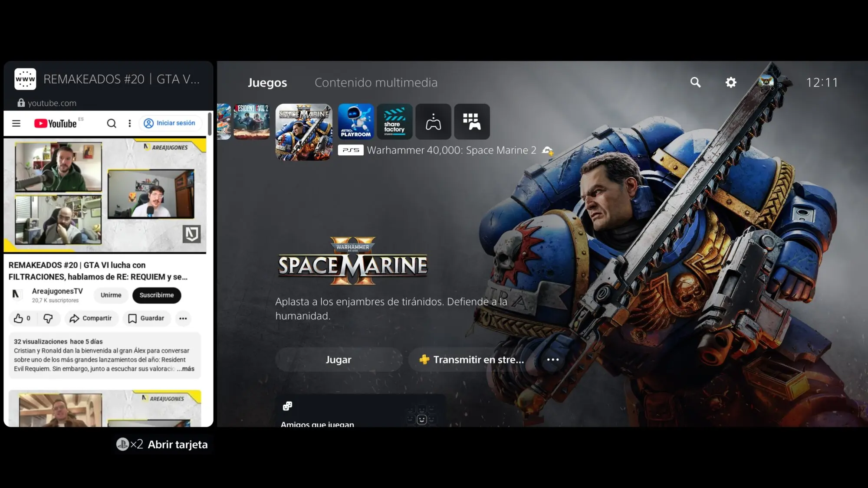
Task: Select the user profile avatar
Action: coord(766,82)
